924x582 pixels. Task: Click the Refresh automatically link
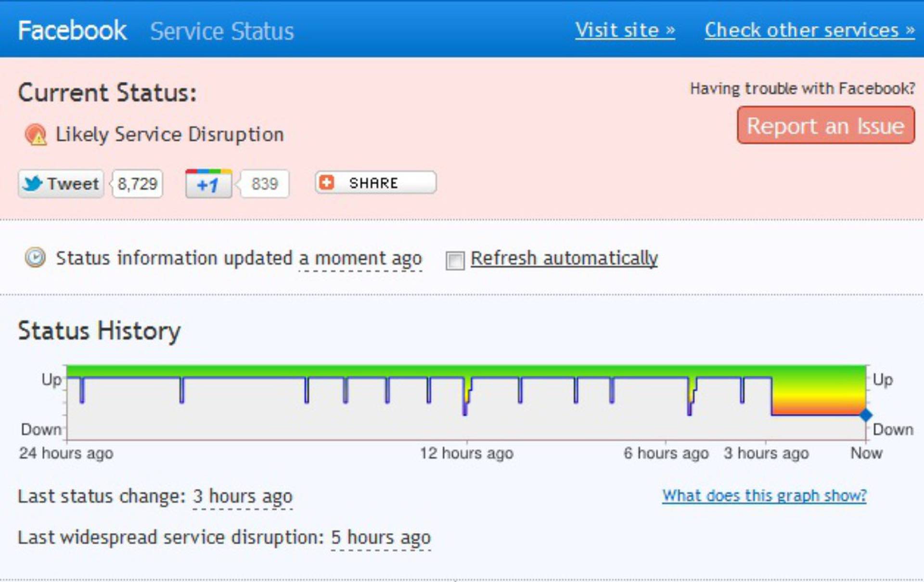[564, 259]
